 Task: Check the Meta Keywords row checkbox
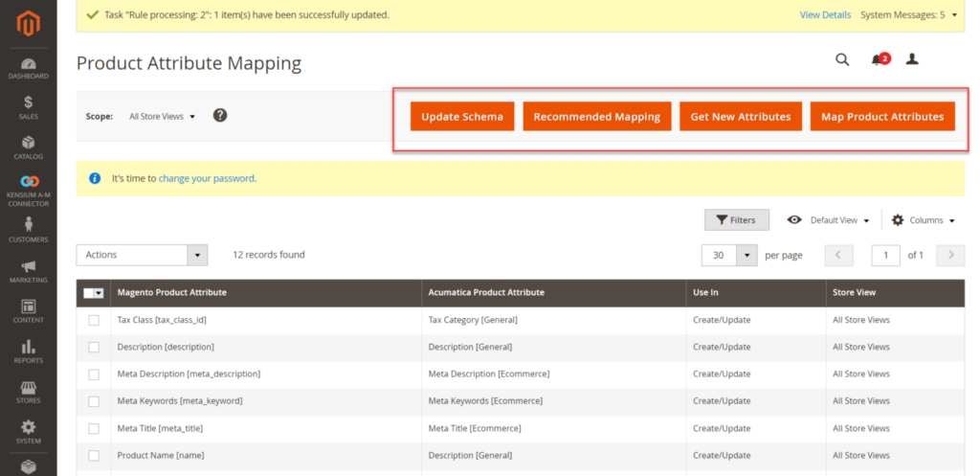pyautogui.click(x=94, y=401)
